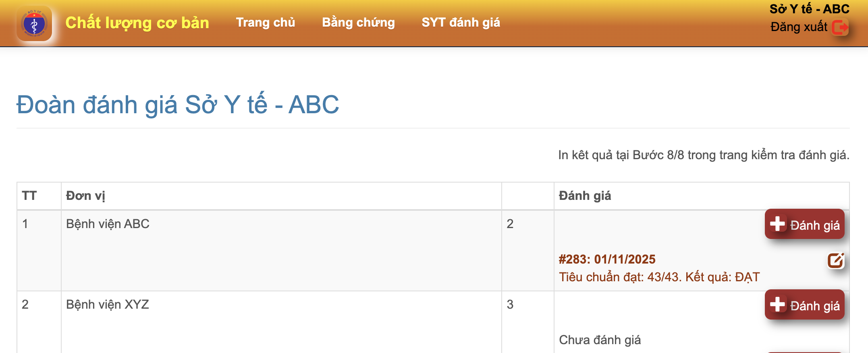The width and height of the screenshot is (868, 353).
Task: Click the Chất lượng cơ bản site title
Action: click(x=137, y=23)
